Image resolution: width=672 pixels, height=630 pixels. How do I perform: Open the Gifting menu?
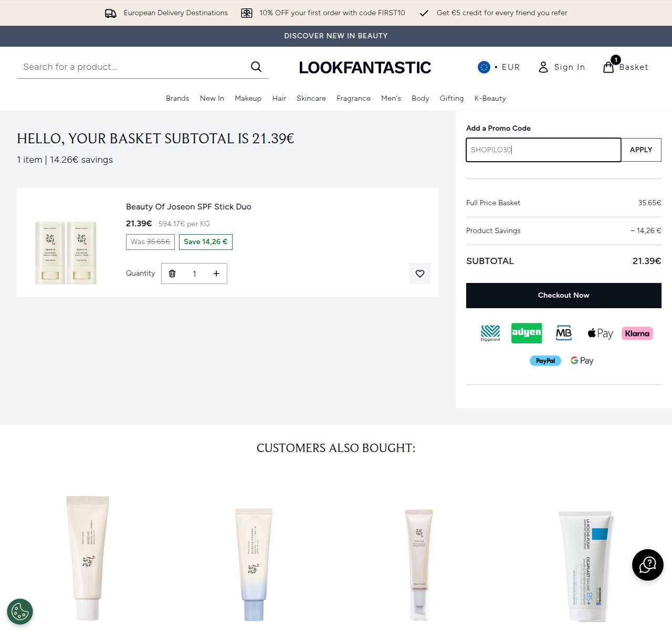point(452,98)
